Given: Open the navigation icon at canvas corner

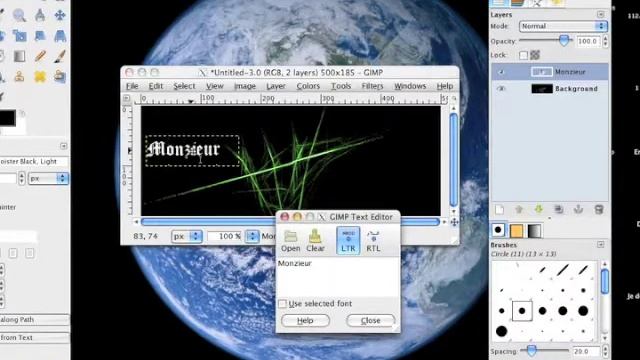Looking at the screenshot, I should click(x=454, y=222).
